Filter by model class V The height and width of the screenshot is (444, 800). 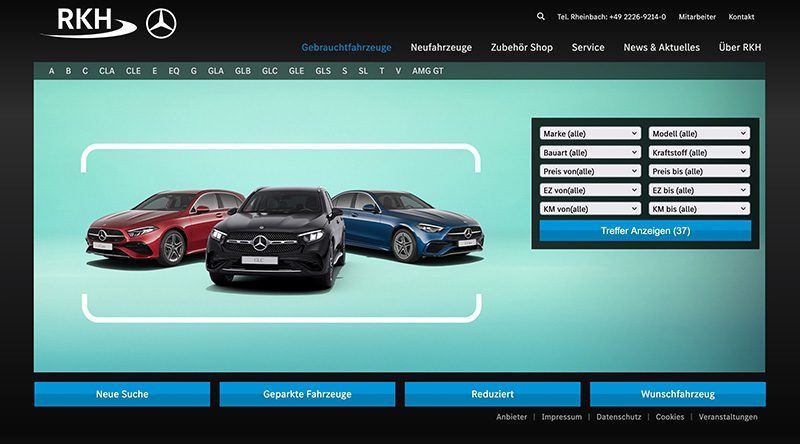coord(398,71)
